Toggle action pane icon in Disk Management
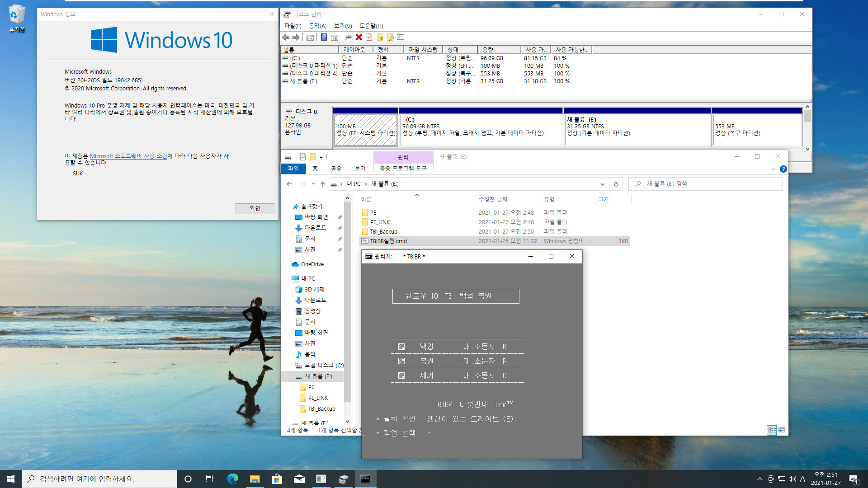 pyautogui.click(x=335, y=37)
